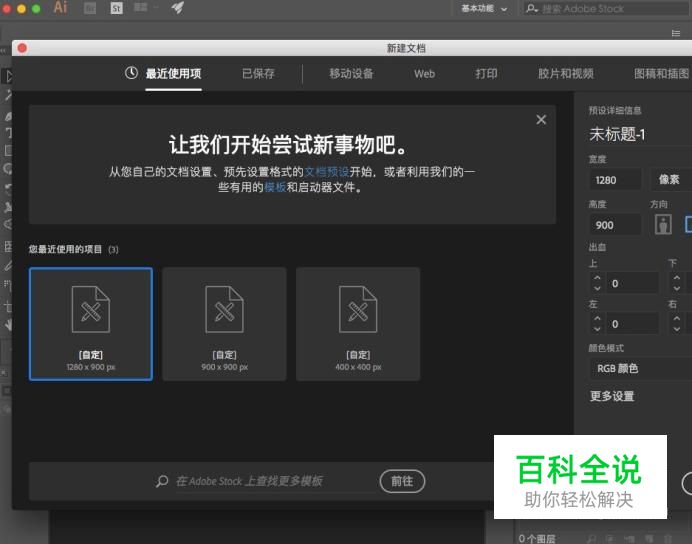Click the Adobe Stock template search field
This screenshot has width=692, height=544.
point(274,481)
